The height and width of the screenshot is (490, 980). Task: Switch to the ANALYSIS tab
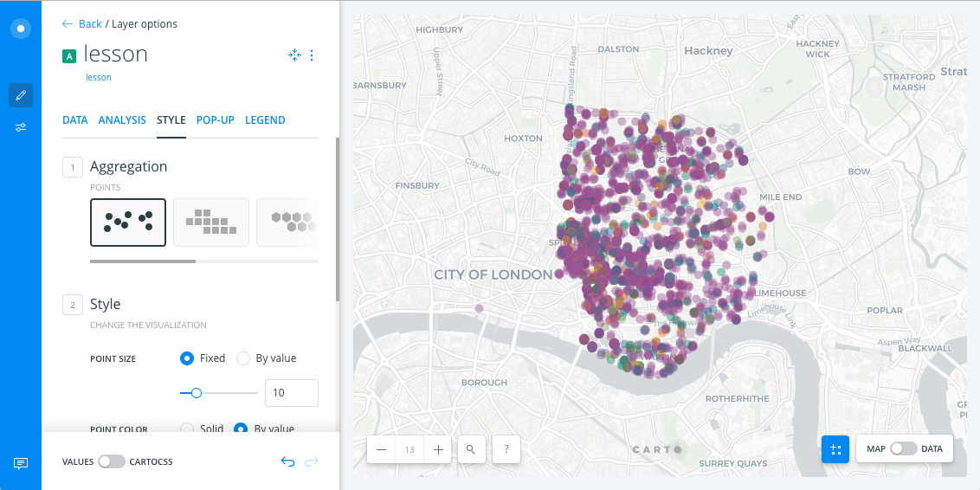[122, 120]
